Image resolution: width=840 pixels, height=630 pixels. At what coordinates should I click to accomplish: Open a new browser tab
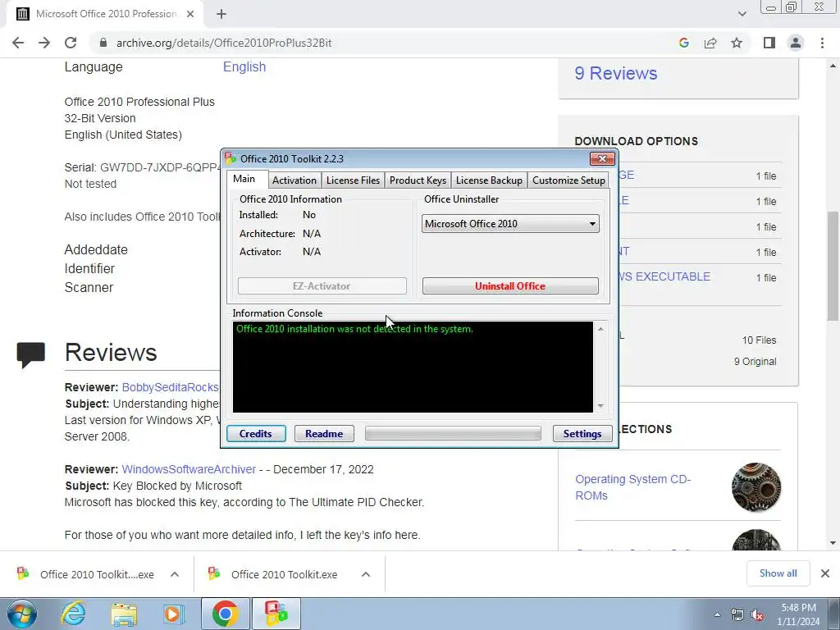pos(221,14)
